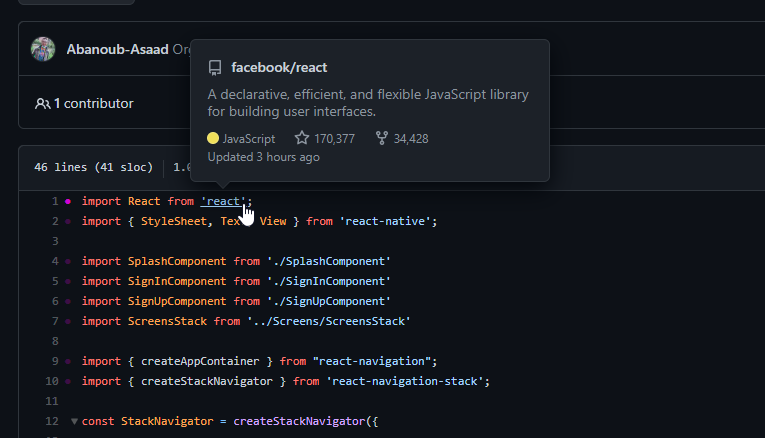The height and width of the screenshot is (438, 765).
Task: Click the marker dot beside line 9
Action: tap(68, 361)
